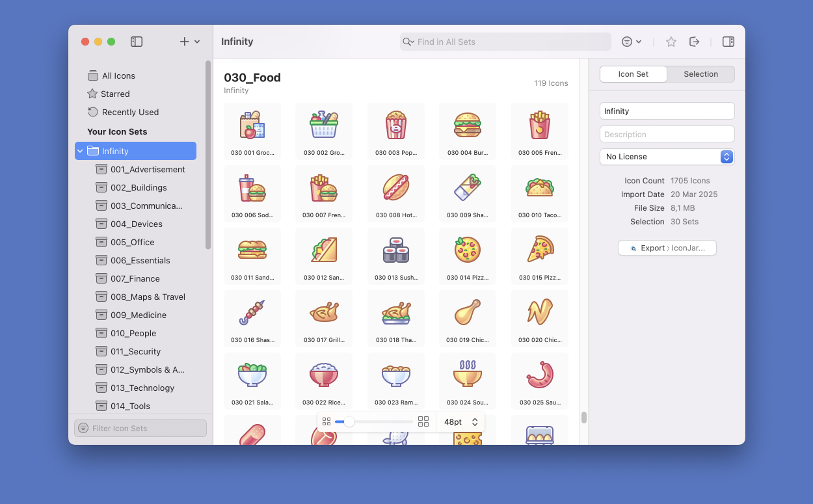Open the No License dropdown
The width and height of the screenshot is (813, 504).
click(x=667, y=157)
